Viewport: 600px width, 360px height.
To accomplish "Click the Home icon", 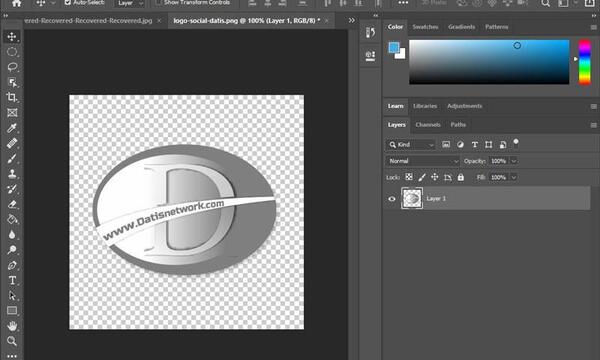I will point(16,3).
